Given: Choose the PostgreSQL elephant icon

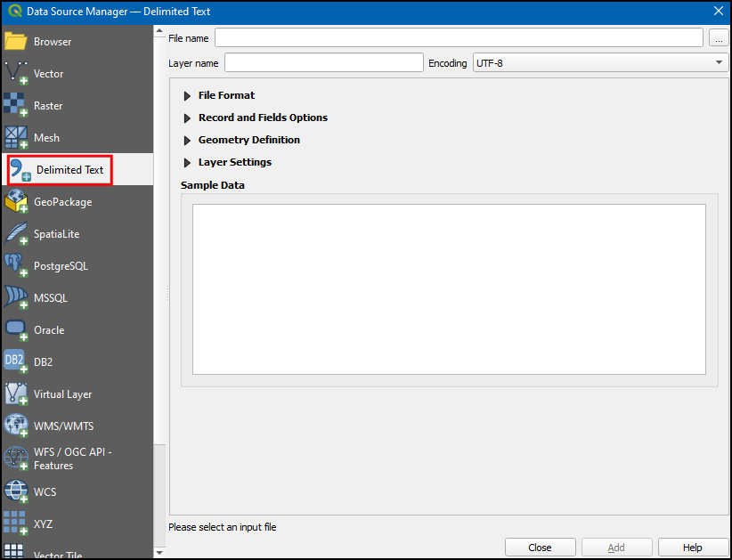Looking at the screenshot, I should click(16, 266).
